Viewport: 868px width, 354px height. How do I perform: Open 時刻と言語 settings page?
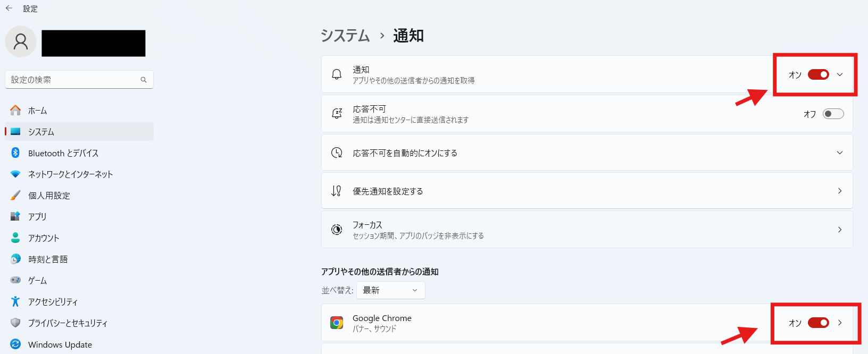79,259
